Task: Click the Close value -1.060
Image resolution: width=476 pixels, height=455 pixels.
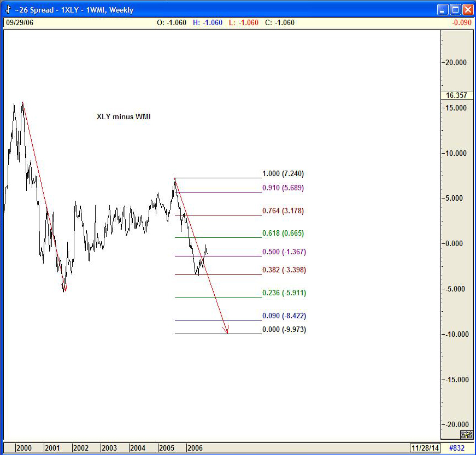Action: tap(284, 22)
